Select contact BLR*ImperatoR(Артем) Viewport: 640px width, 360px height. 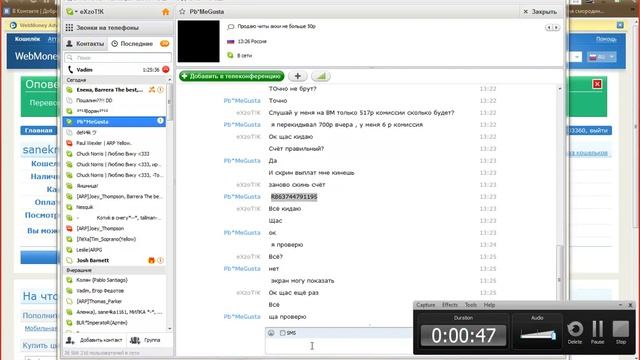(114, 323)
